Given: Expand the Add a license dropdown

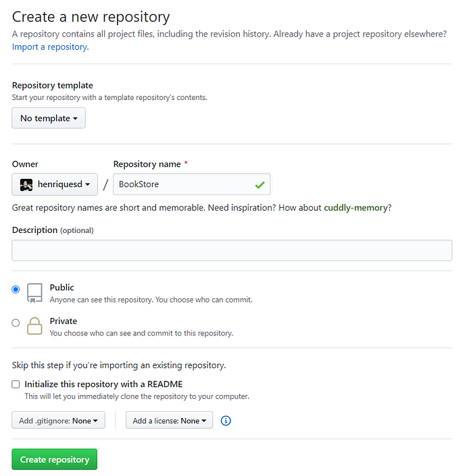Looking at the screenshot, I should 169,420.
